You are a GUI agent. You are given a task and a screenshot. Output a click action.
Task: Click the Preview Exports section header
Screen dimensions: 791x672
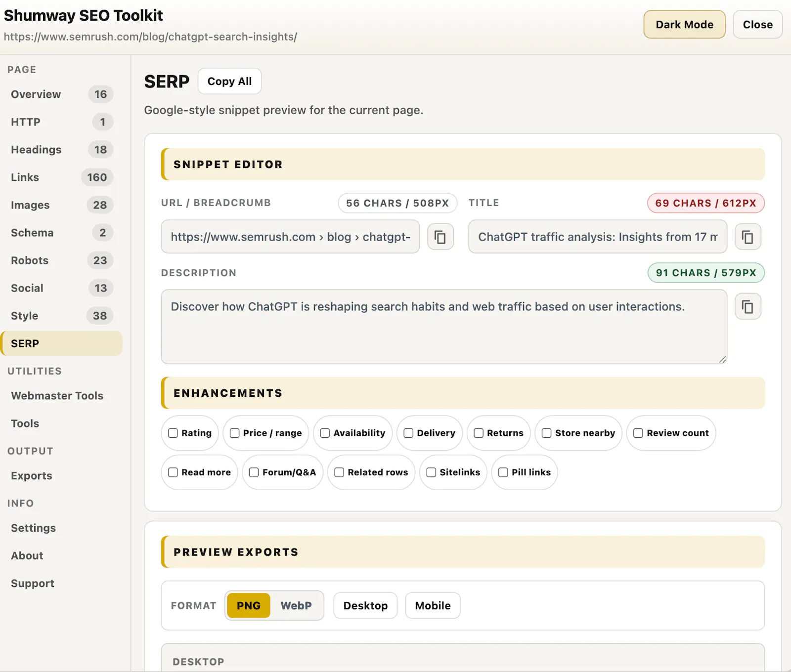463,552
